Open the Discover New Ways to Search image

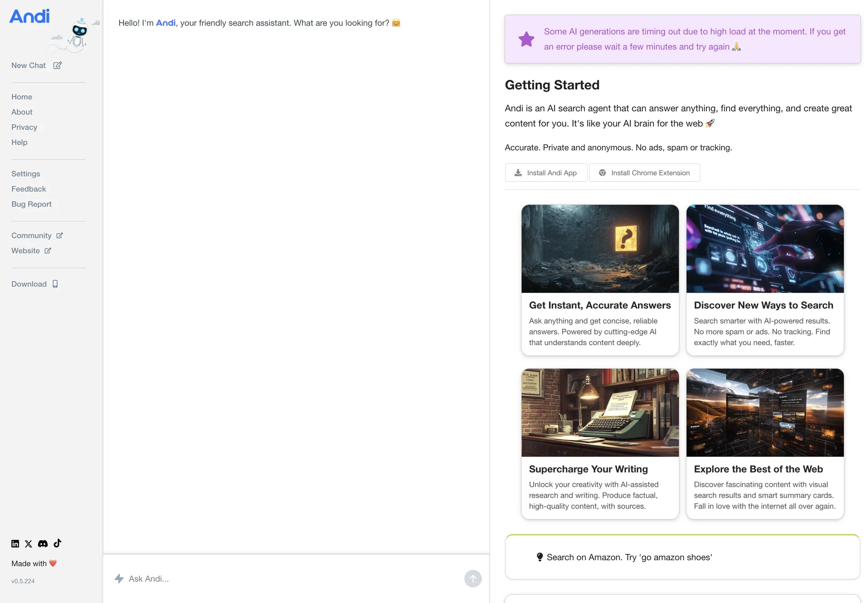tap(765, 249)
